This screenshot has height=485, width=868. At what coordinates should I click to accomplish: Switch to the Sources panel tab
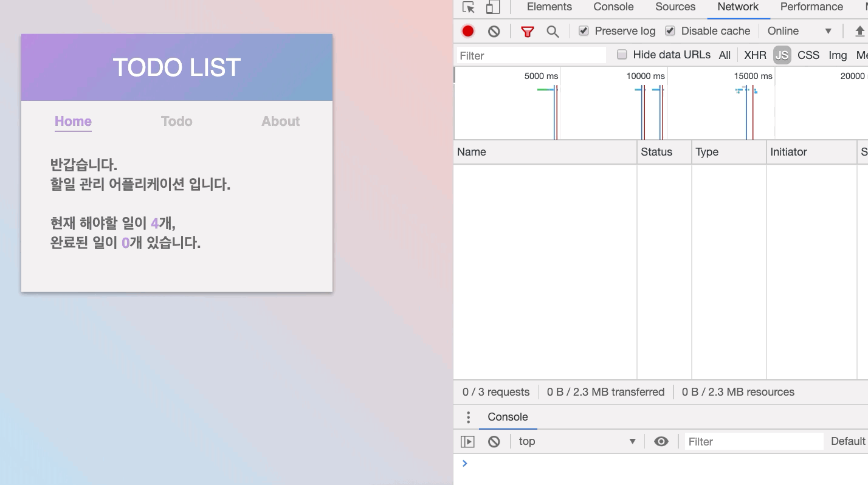click(x=675, y=7)
